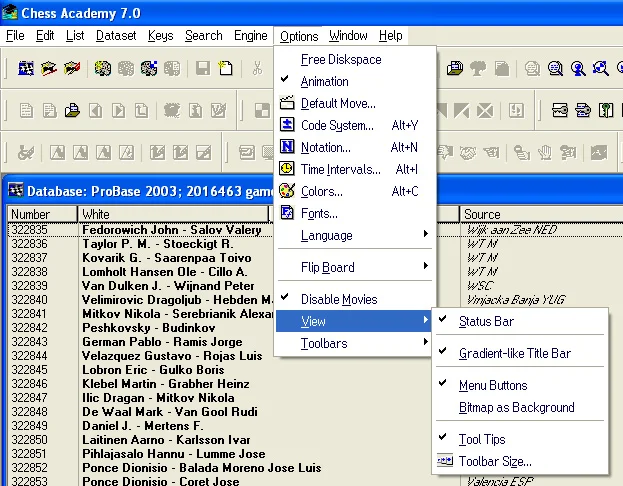Select game Fedorowich John - Salov Valery
Viewport: 623px width, 486px height.
[x=172, y=230]
